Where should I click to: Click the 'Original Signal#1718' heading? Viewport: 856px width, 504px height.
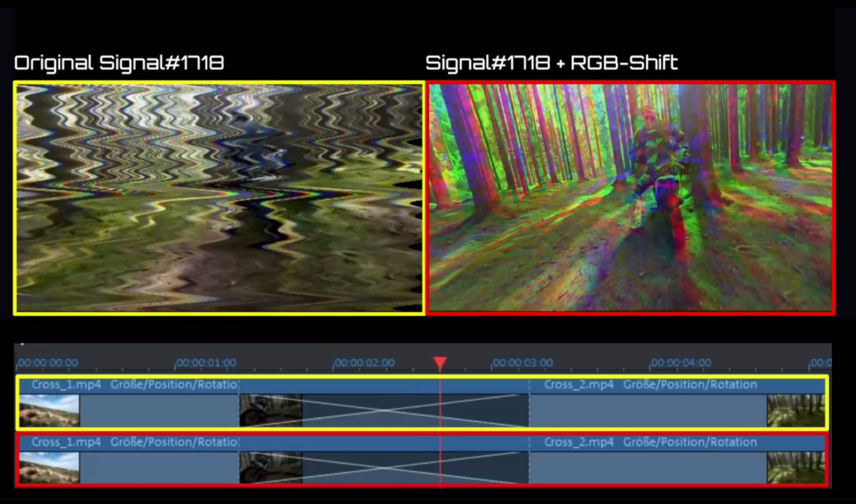(119, 63)
